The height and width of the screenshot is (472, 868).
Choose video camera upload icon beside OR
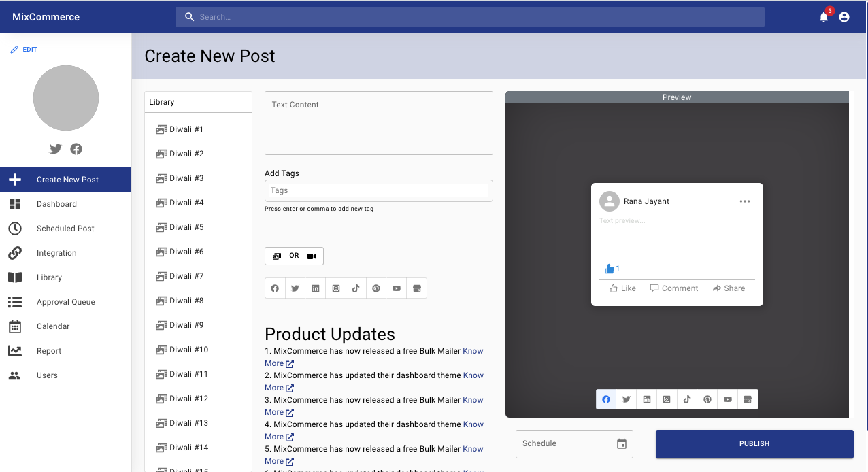click(x=312, y=256)
